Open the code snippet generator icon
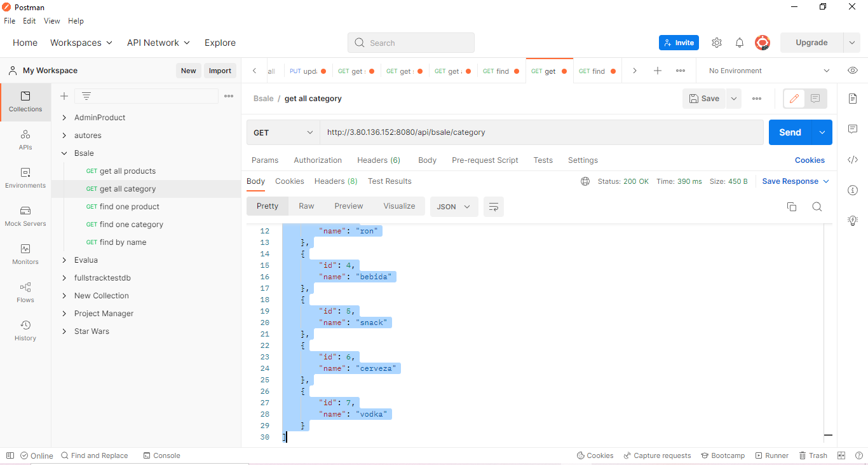This screenshot has width=868, height=465. coord(853,160)
